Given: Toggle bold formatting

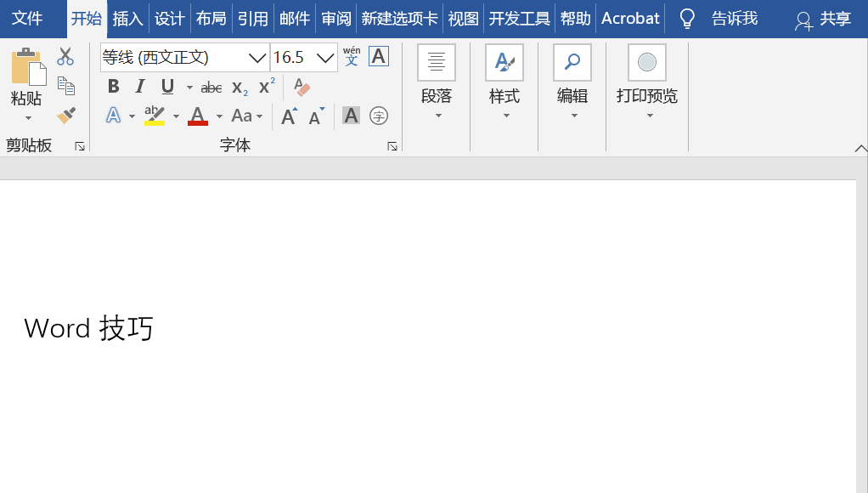Looking at the screenshot, I should (x=114, y=87).
